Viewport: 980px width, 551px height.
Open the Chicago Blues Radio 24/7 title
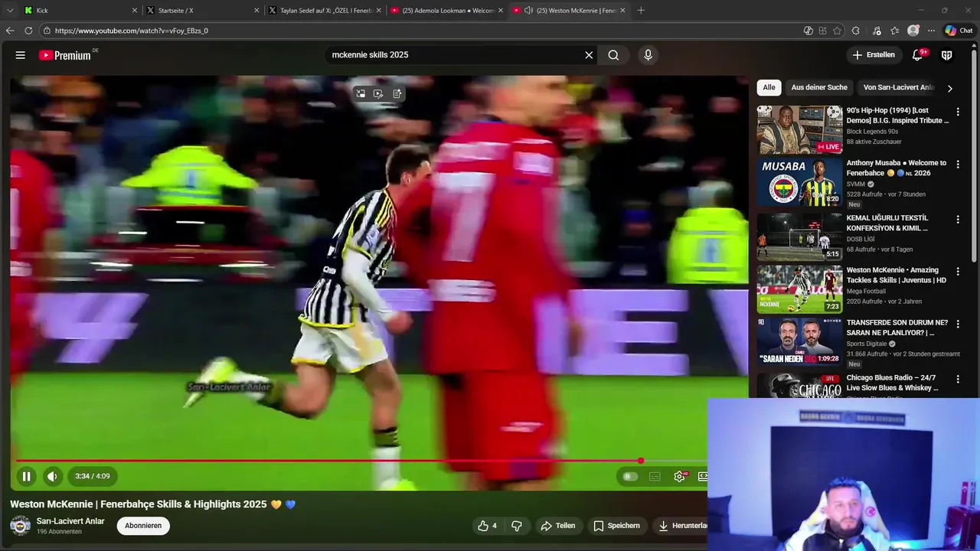tap(893, 383)
